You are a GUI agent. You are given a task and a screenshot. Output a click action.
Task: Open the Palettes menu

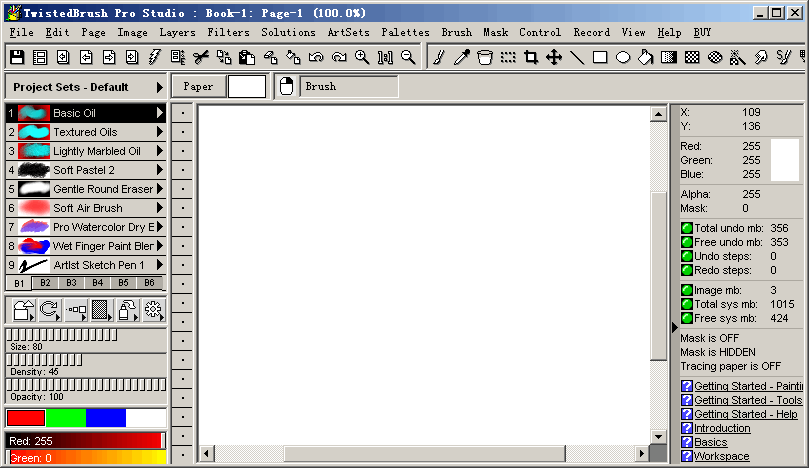(x=405, y=33)
